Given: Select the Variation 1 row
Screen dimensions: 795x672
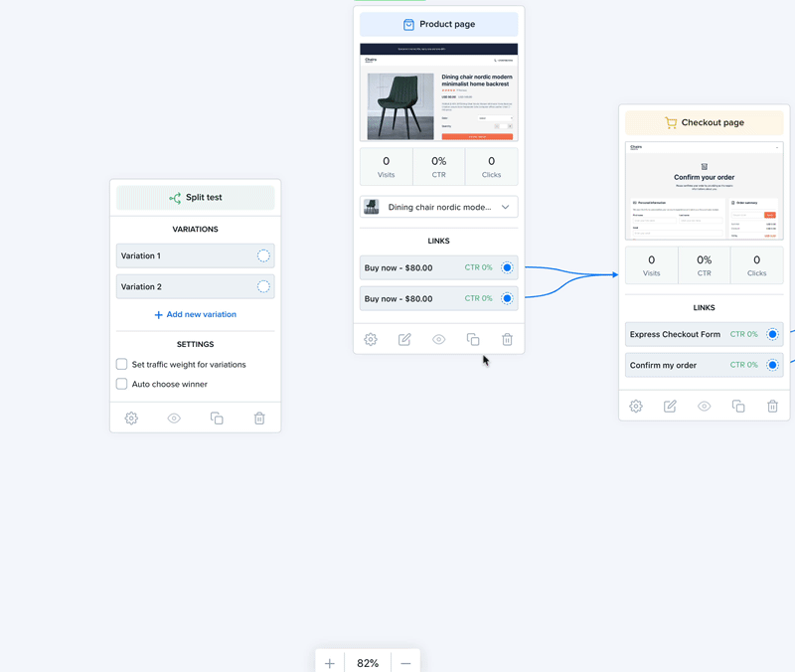Looking at the screenshot, I should tap(195, 255).
